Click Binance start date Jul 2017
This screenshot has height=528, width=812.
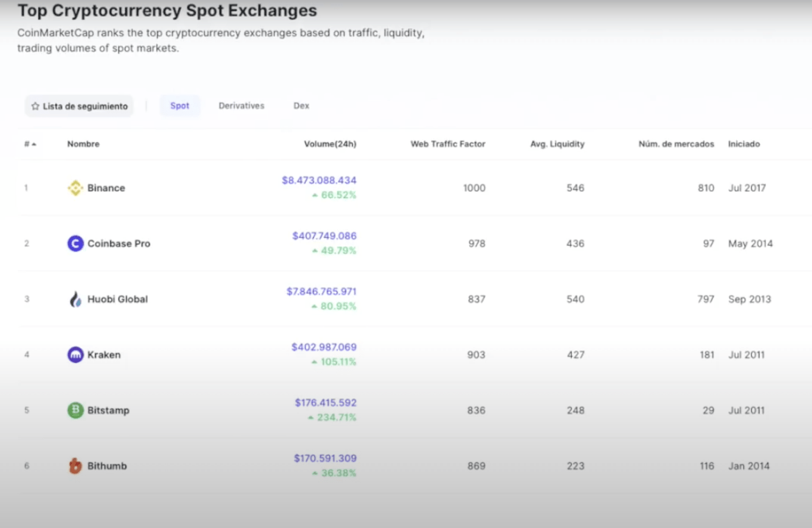click(747, 188)
